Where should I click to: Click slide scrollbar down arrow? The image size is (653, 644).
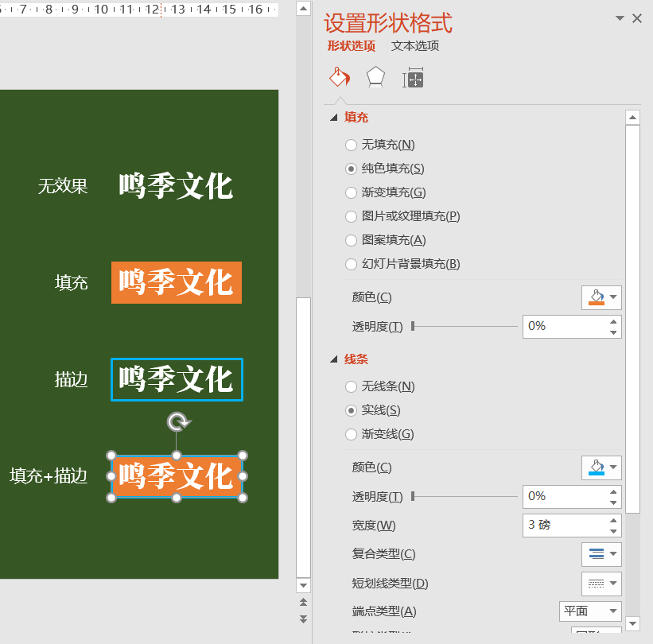pyautogui.click(x=304, y=585)
